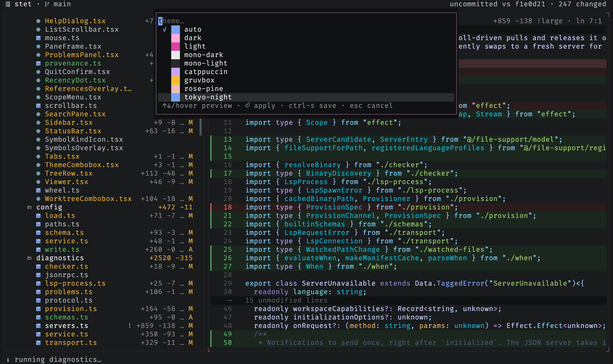
Task: Click the ProblemsPanel.tsx file icon
Action: (39, 55)
